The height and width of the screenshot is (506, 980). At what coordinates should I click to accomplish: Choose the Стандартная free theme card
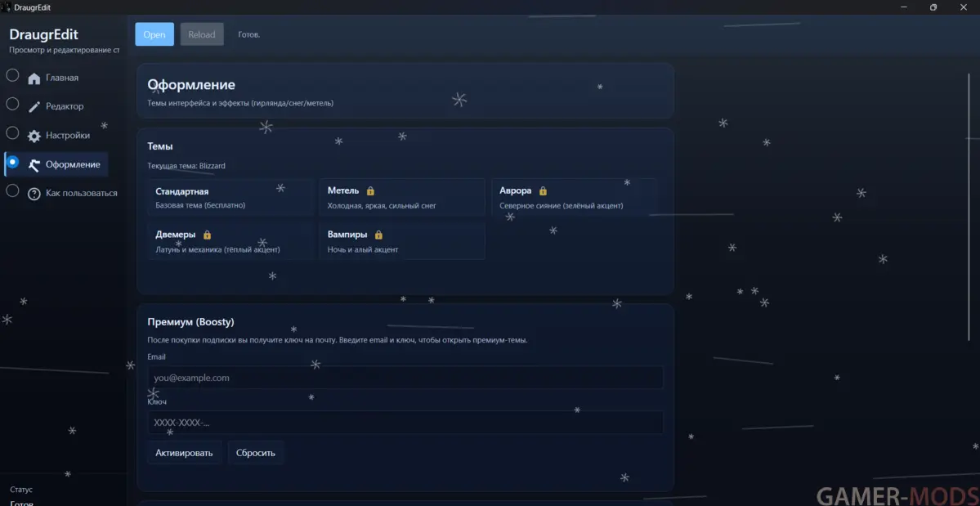click(226, 198)
